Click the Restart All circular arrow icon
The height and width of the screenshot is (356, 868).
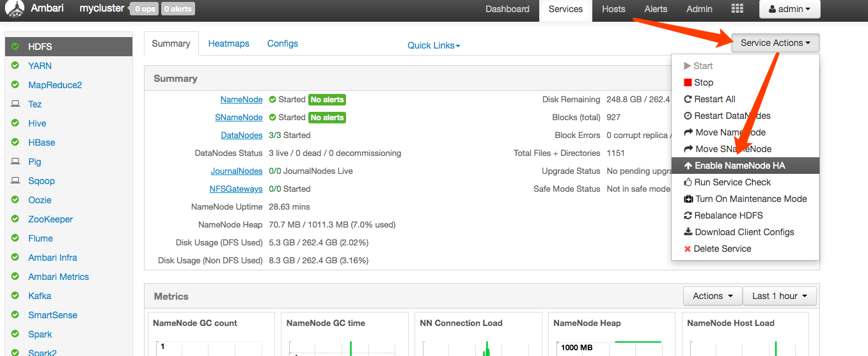pyautogui.click(x=688, y=99)
